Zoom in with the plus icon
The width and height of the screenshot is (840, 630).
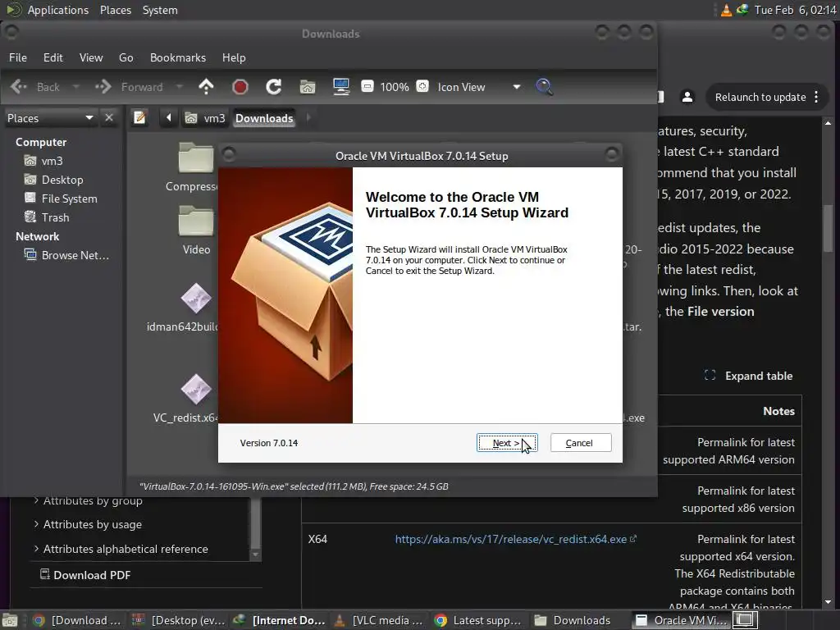422,86
